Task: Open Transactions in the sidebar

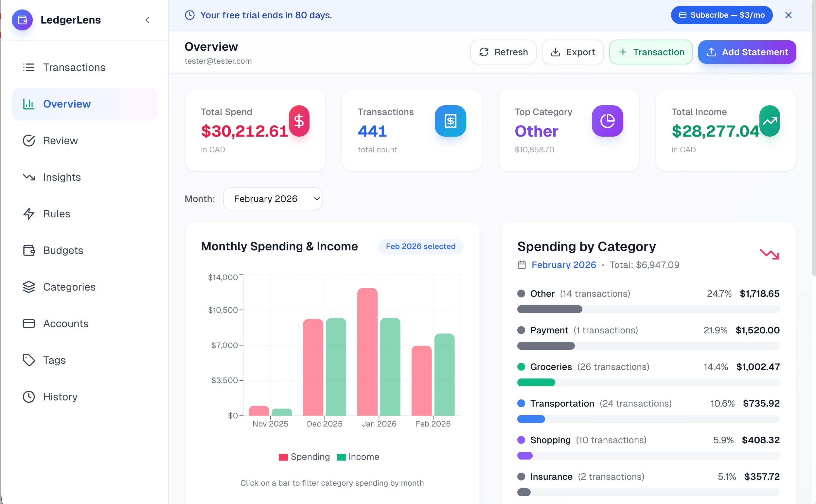Action: [74, 67]
